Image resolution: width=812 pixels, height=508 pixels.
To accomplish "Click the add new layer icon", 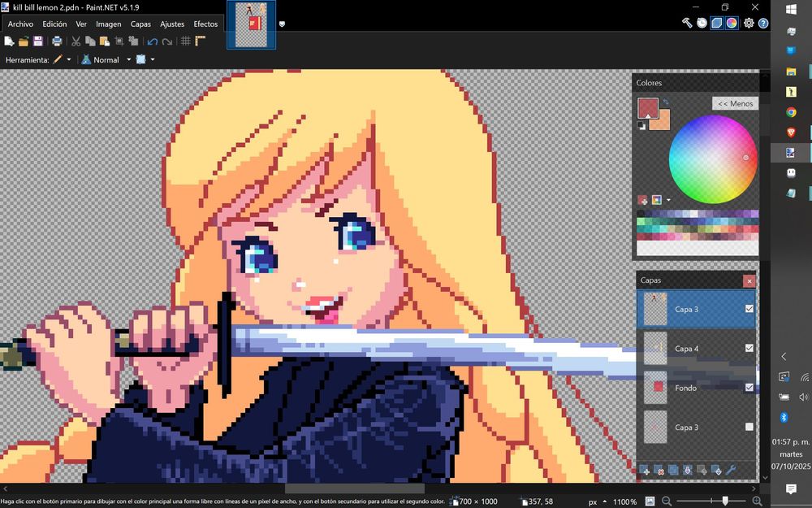I will pos(644,470).
